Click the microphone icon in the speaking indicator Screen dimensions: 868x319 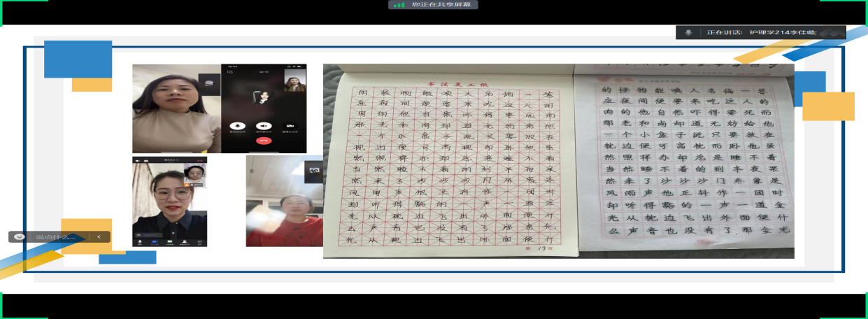click(x=689, y=32)
